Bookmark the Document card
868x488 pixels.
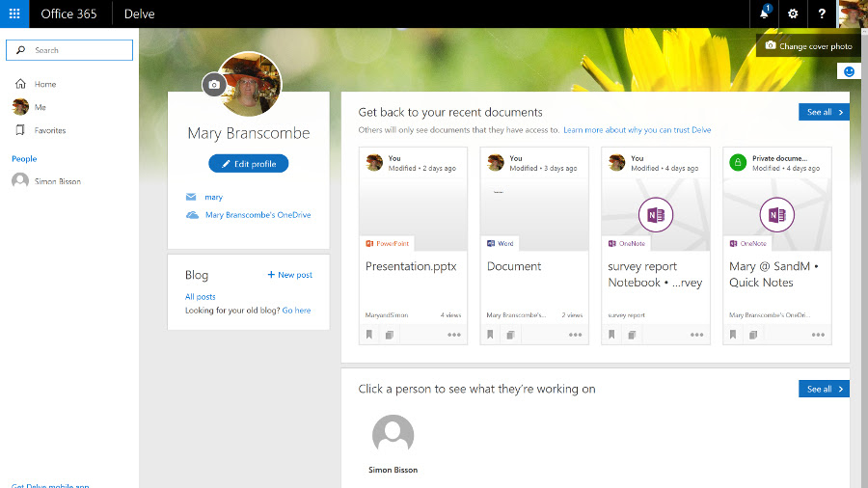tap(490, 335)
